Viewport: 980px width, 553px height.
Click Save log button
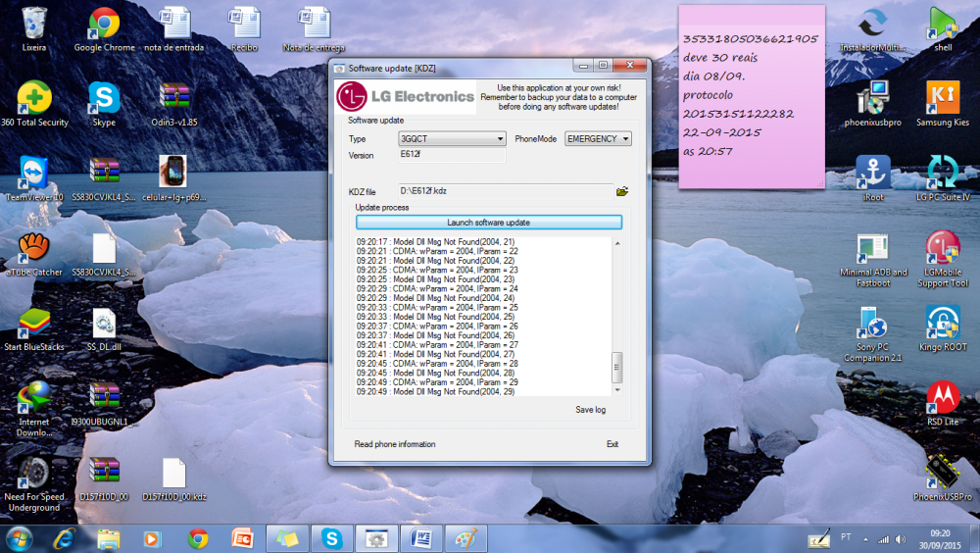click(x=591, y=410)
